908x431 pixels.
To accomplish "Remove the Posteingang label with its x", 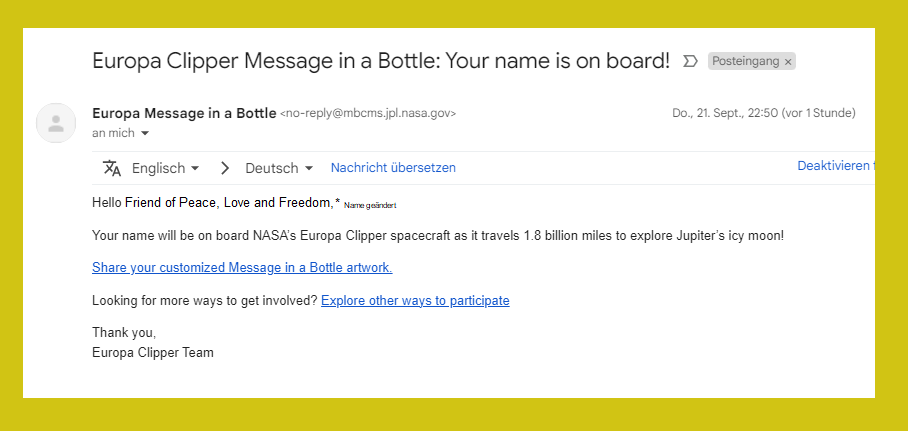I will pos(788,62).
